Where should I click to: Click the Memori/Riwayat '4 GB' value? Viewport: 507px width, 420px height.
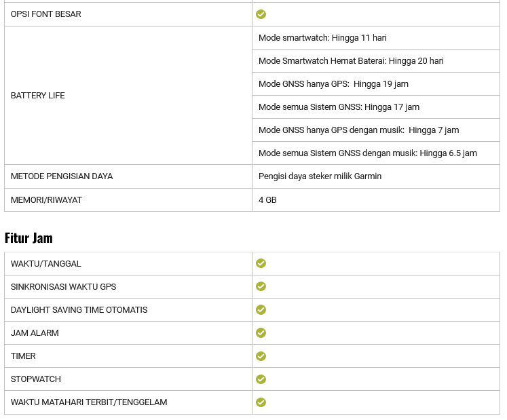[267, 200]
